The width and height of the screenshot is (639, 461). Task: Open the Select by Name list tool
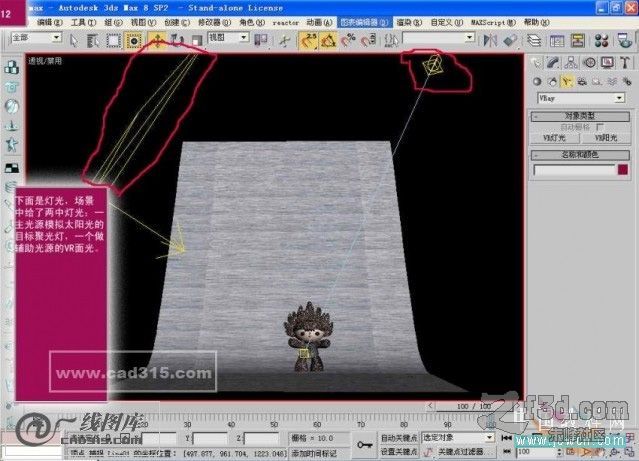click(x=93, y=40)
